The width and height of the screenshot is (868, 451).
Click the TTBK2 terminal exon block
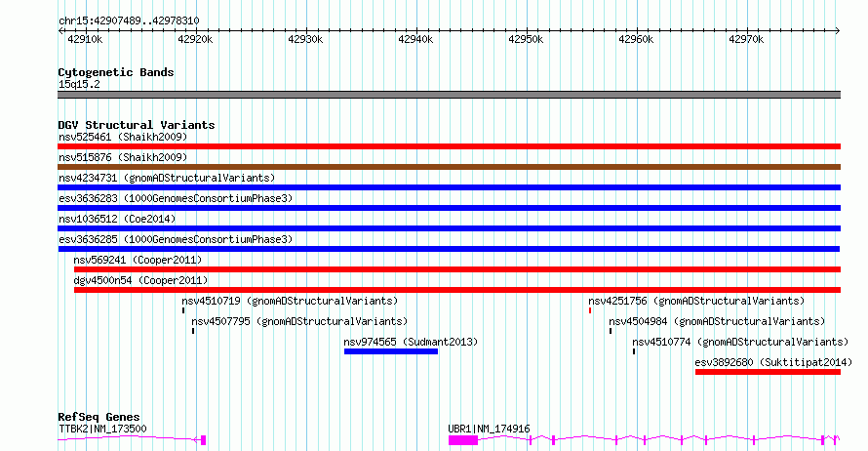[x=203, y=440]
